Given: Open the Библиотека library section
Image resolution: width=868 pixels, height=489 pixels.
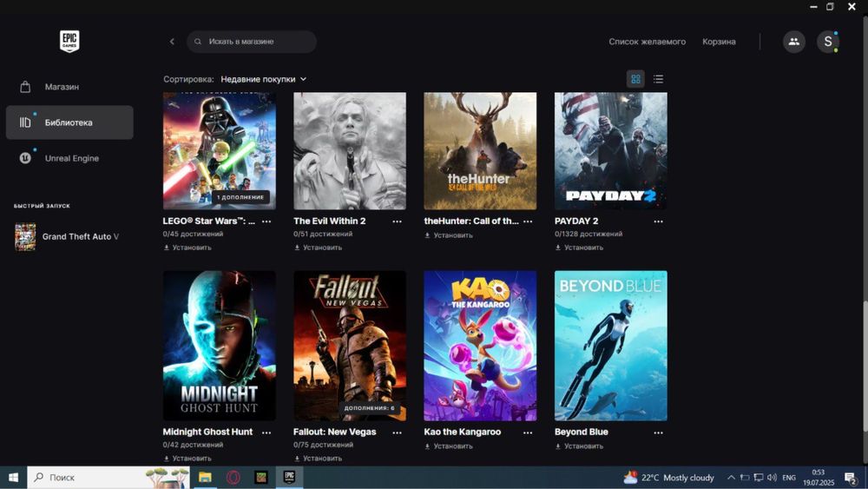Looking at the screenshot, I should click(69, 122).
